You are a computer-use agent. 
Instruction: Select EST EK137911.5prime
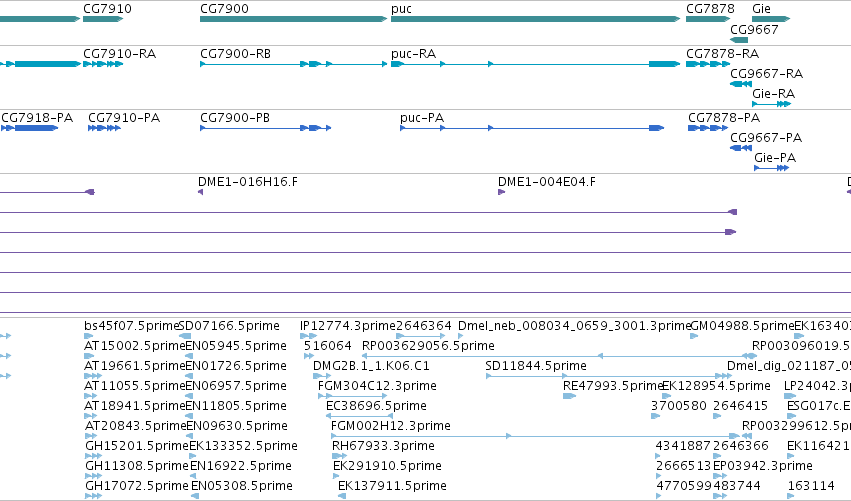[x=392, y=486]
